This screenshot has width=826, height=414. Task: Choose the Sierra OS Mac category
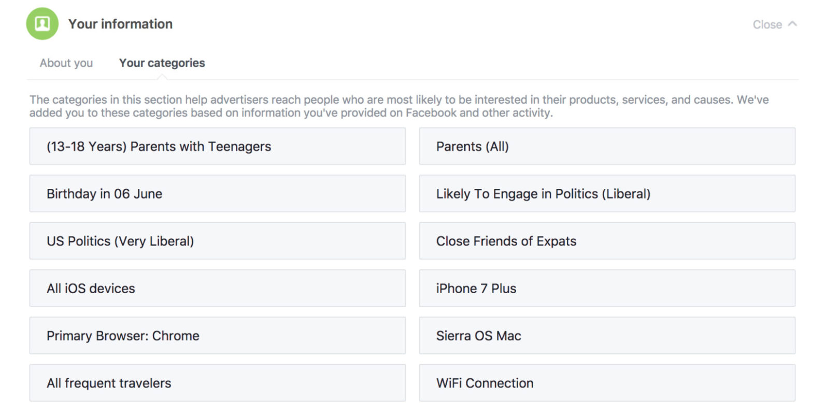607,336
